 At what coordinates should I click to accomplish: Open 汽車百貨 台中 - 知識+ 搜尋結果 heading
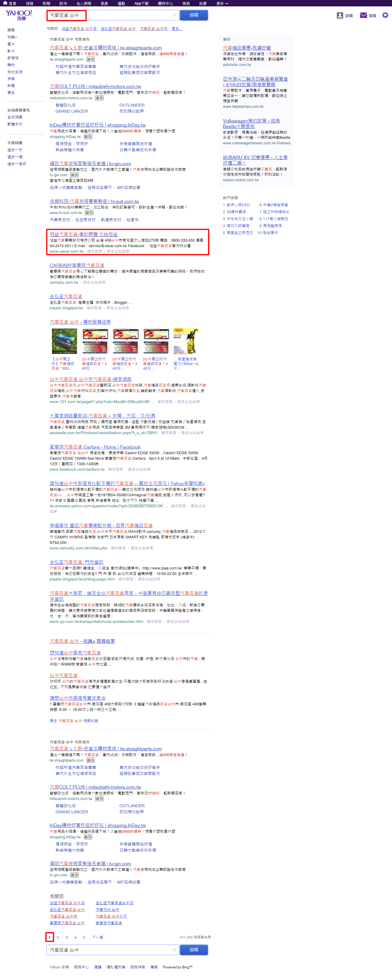(82, 641)
